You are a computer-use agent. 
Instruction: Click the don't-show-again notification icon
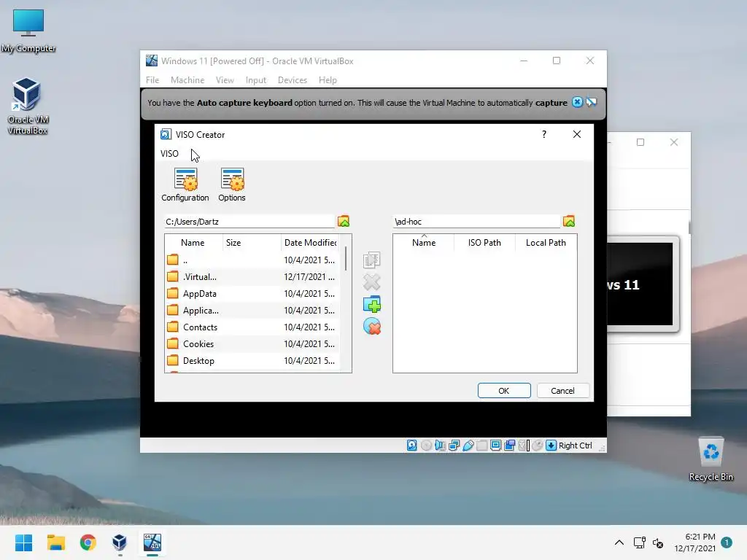(591, 102)
